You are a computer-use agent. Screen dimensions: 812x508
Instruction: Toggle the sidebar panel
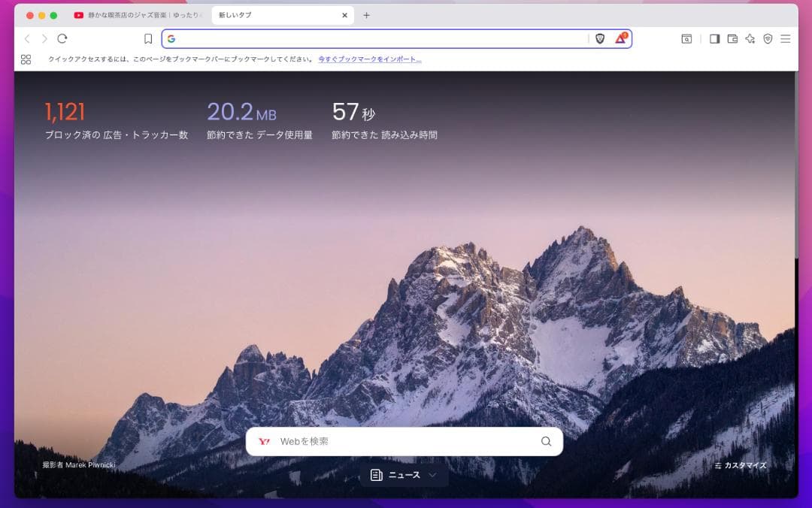tap(714, 39)
